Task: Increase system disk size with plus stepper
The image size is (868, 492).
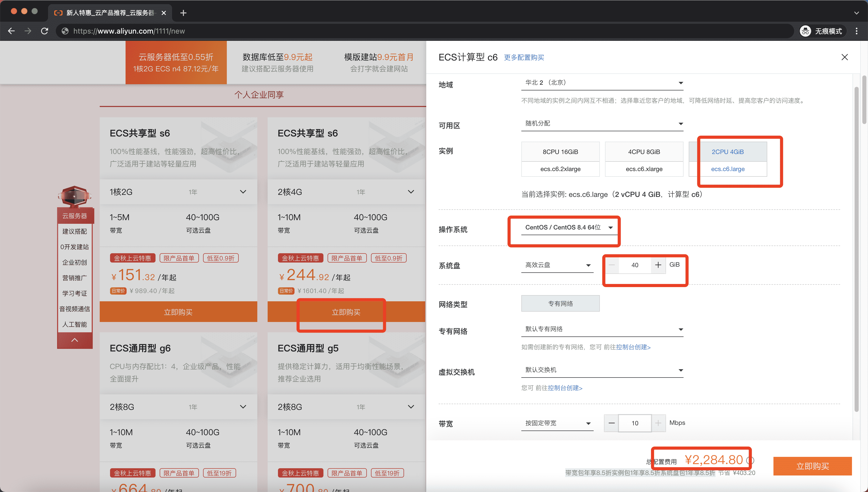Action: [658, 265]
